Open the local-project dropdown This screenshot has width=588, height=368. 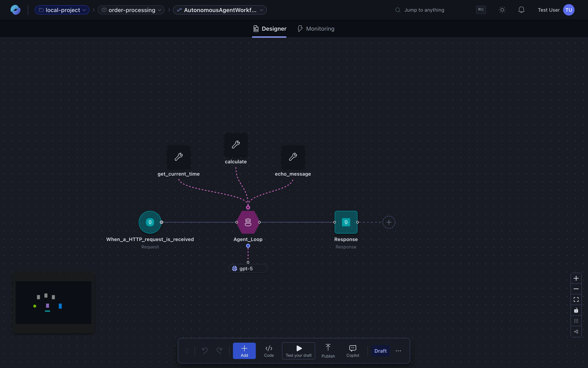point(62,10)
